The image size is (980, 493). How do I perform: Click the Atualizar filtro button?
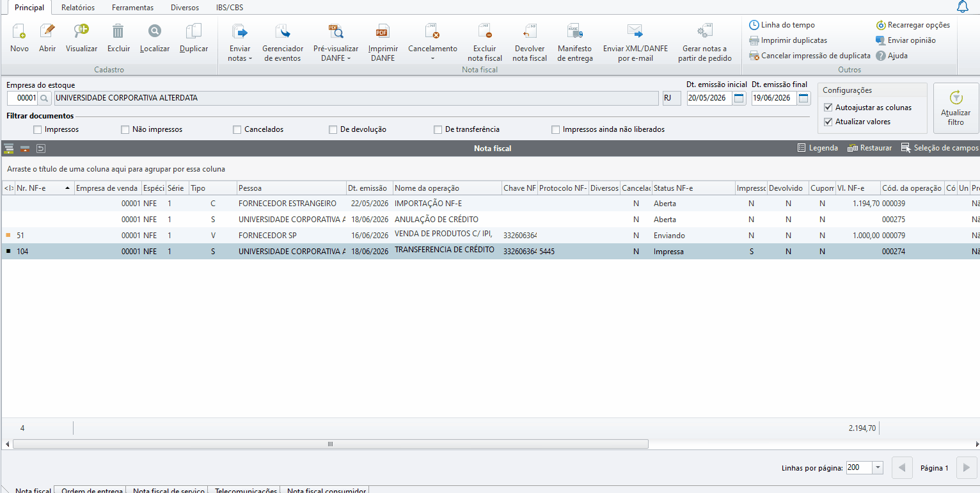pyautogui.click(x=956, y=108)
